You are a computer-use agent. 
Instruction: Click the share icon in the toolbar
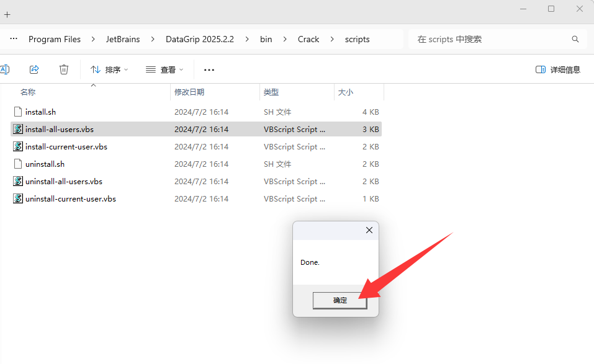coord(34,69)
